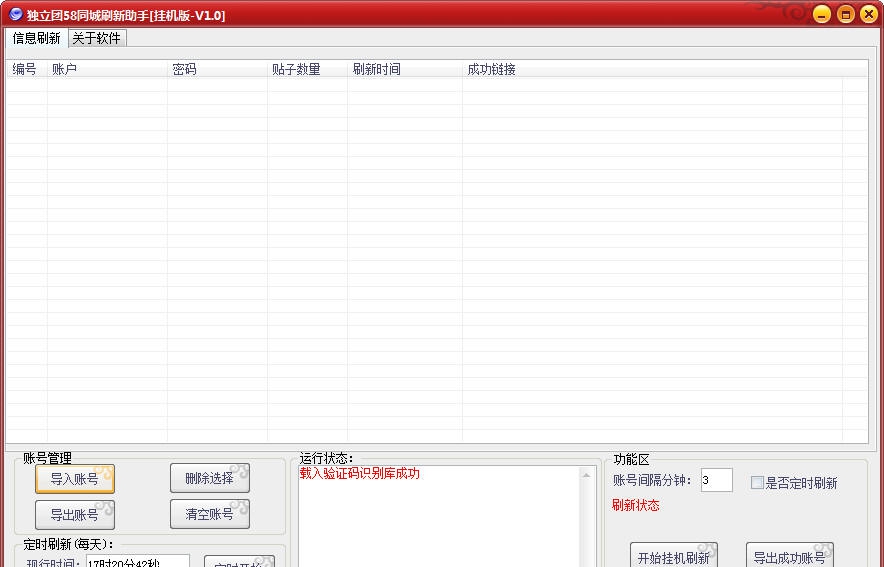Click the 载入验证码识别库成功 status text
Viewport: 884px width, 567px height.
[x=360, y=473]
